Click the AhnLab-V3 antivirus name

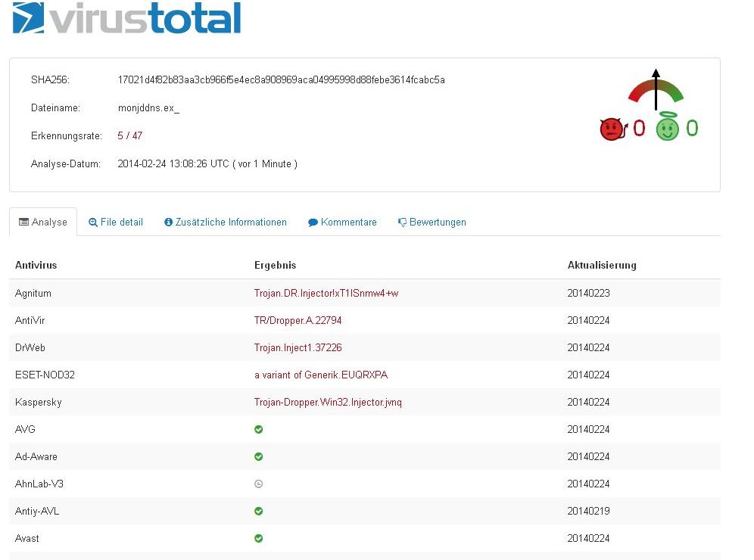tap(39, 484)
